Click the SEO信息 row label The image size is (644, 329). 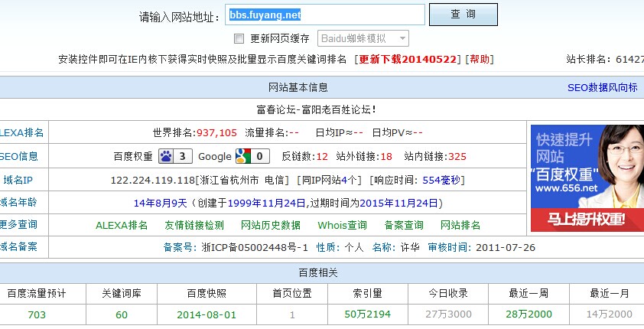coord(18,156)
